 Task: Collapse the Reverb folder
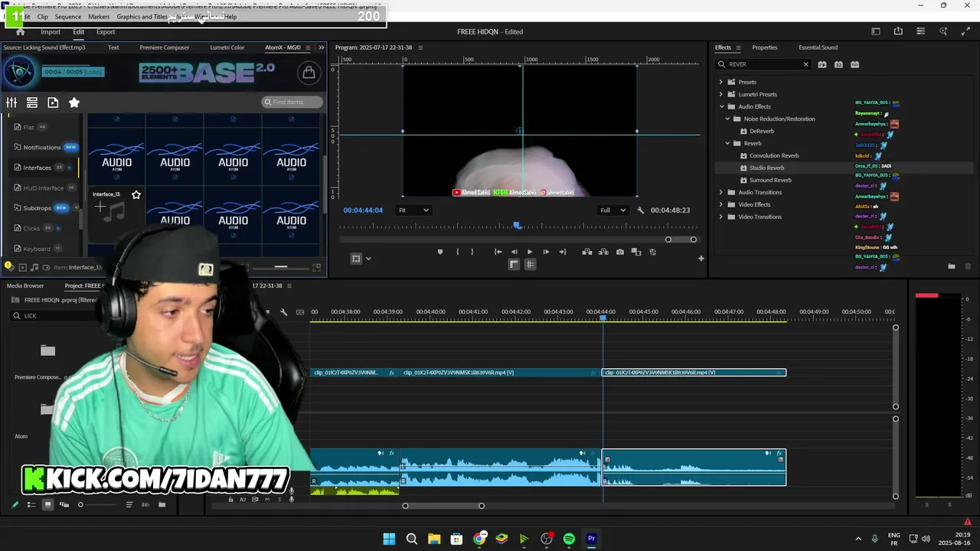coord(727,143)
